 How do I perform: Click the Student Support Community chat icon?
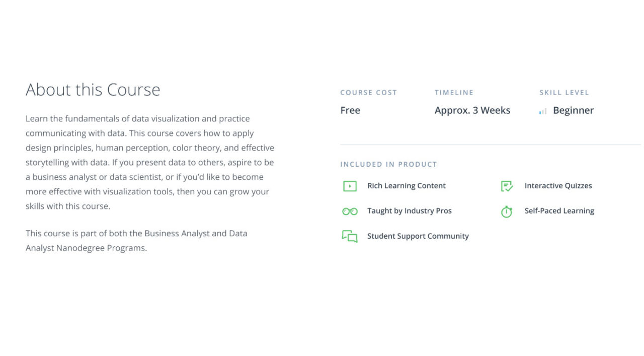click(x=350, y=236)
